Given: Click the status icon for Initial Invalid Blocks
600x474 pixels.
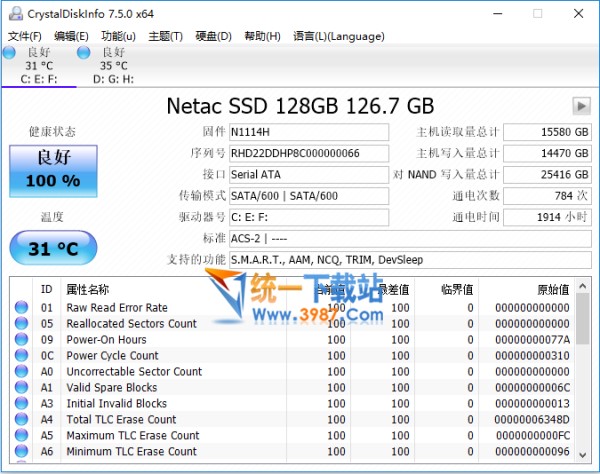Looking at the screenshot, I should click(x=21, y=403).
